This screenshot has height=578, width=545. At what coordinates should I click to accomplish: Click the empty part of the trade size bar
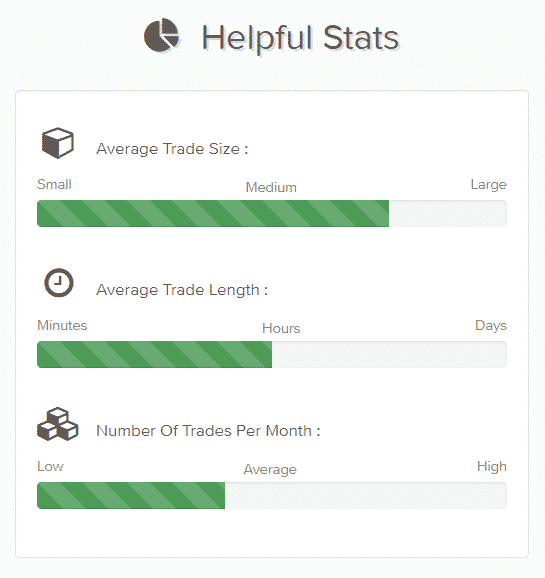pos(448,213)
